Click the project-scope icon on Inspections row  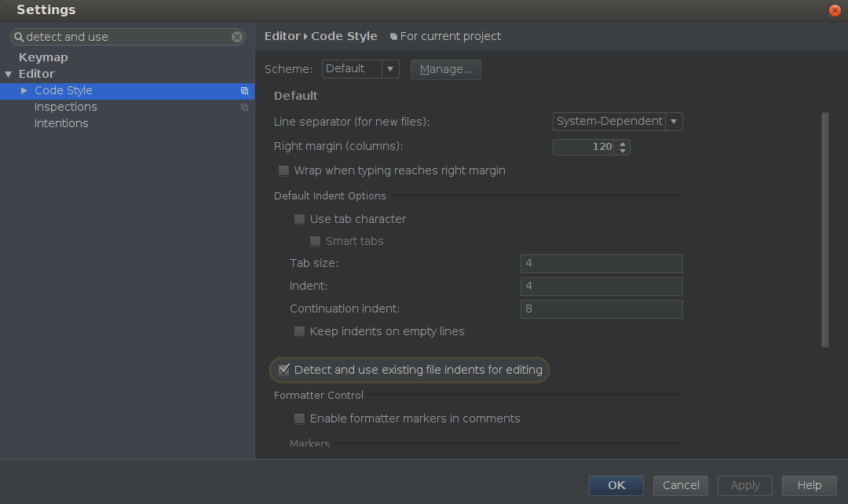click(244, 107)
